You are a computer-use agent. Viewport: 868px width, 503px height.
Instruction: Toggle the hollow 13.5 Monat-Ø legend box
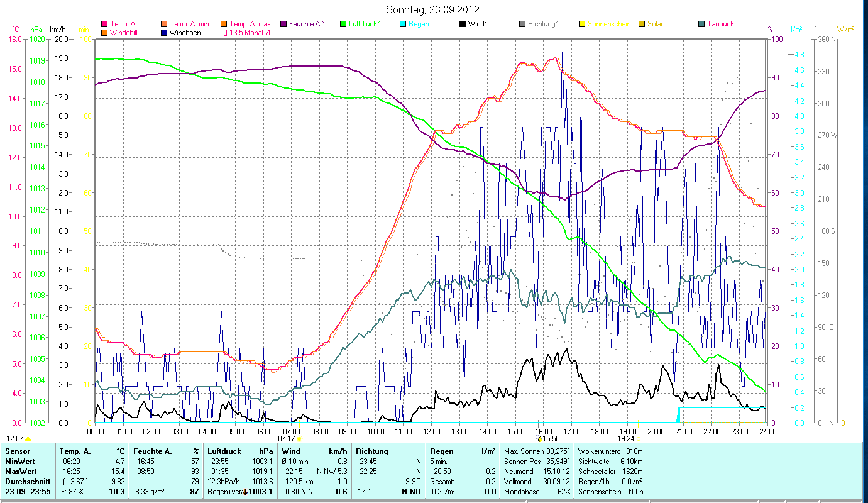click(x=223, y=32)
